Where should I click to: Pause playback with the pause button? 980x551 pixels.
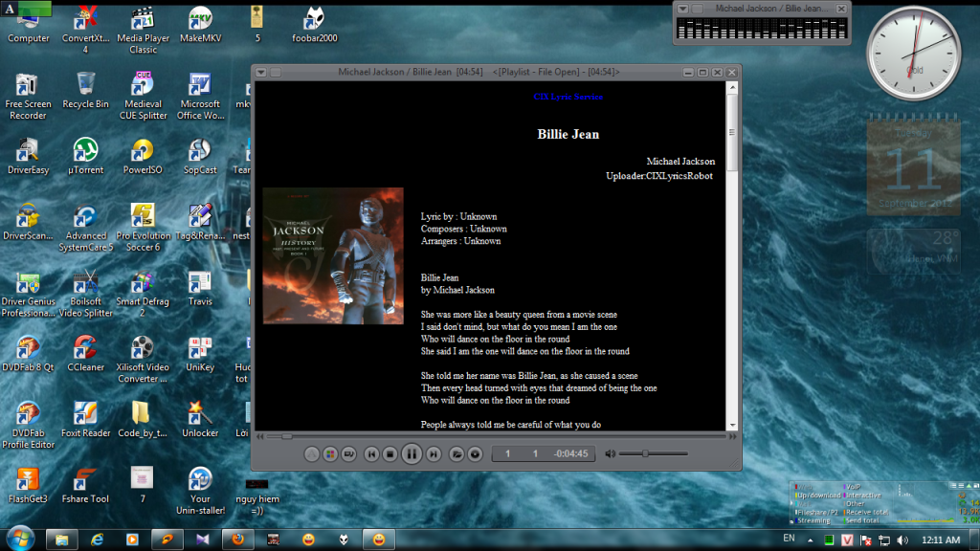coord(412,454)
